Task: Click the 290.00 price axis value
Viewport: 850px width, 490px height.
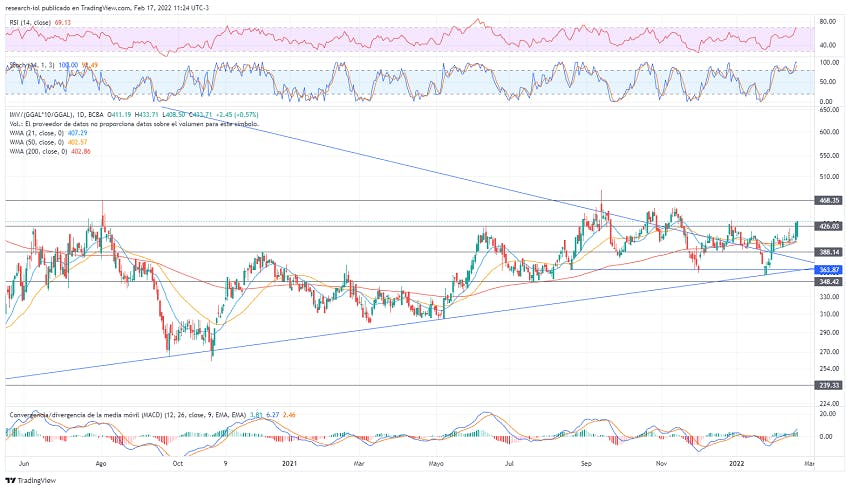Action: [x=829, y=333]
